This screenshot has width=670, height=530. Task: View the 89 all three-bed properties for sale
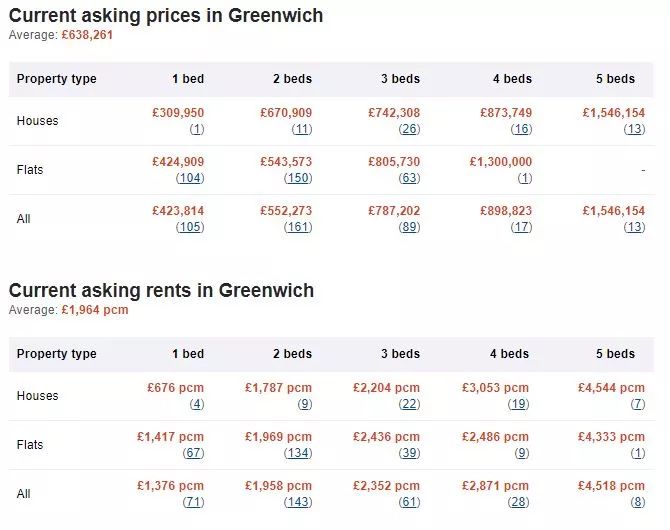(x=409, y=227)
